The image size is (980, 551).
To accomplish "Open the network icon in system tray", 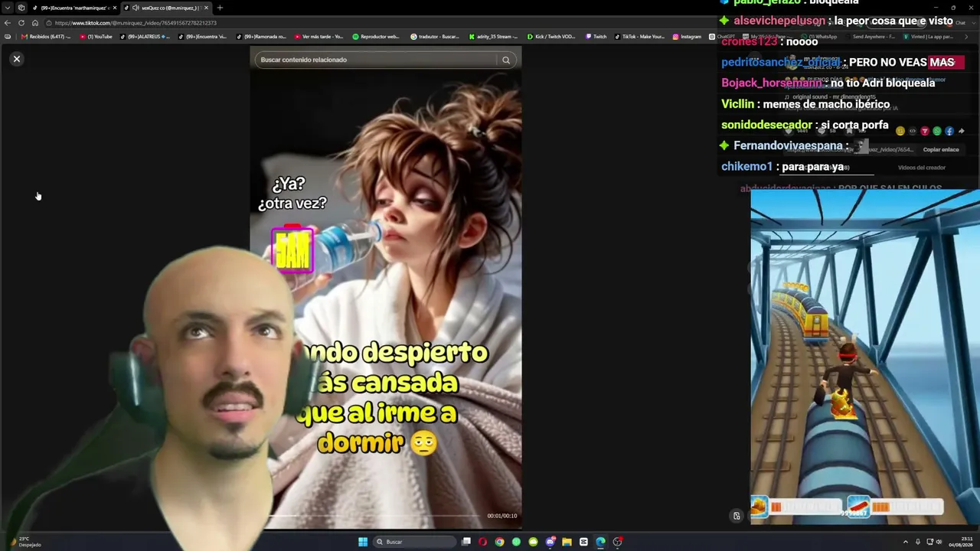I will tap(929, 542).
